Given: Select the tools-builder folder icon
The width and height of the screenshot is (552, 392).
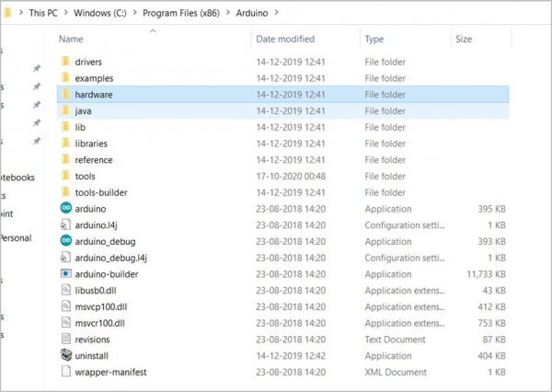Looking at the screenshot, I should point(65,192).
